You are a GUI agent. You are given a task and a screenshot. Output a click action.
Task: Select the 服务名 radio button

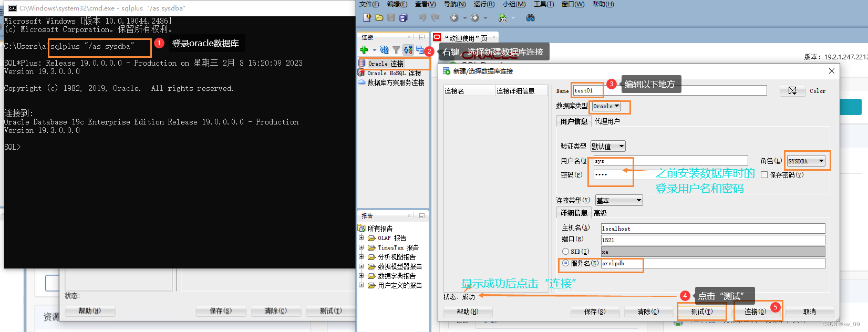click(565, 263)
